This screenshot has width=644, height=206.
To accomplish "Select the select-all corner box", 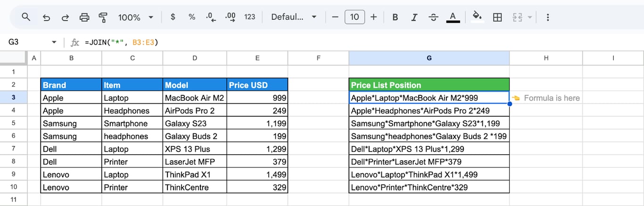I will [14, 58].
